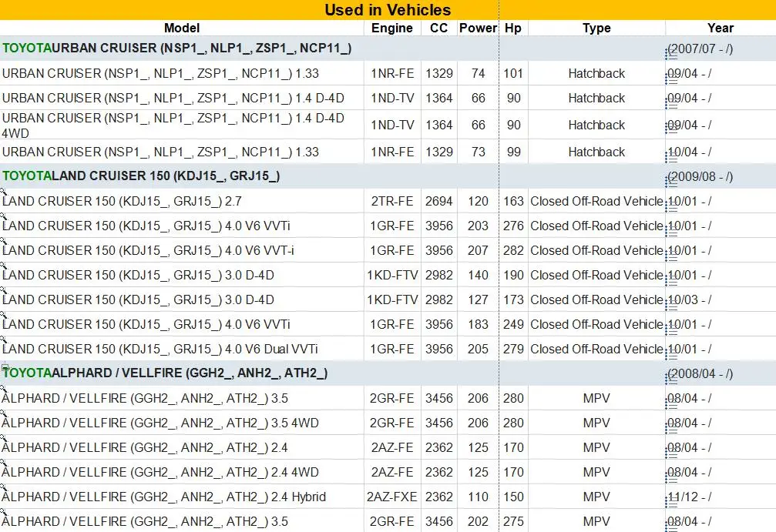Click the TOYOTA URBAN CRUISER group heading
The width and height of the screenshot is (776, 532).
(176, 49)
